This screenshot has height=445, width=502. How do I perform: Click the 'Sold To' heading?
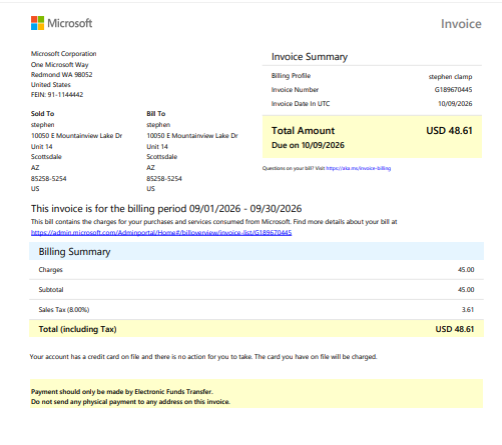tap(43, 114)
